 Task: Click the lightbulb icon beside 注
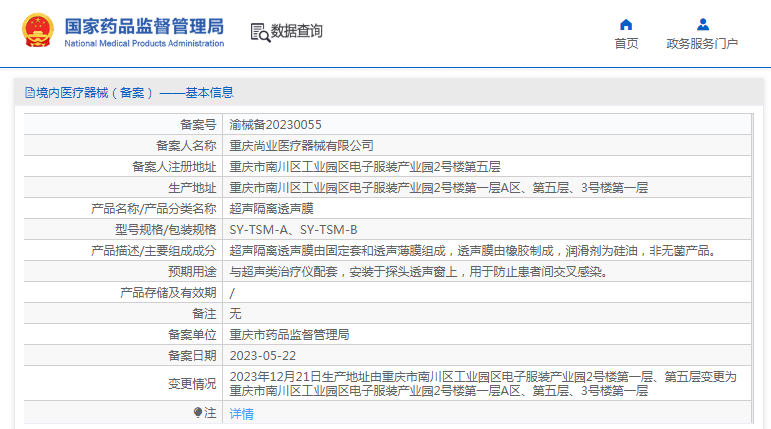[x=198, y=412]
